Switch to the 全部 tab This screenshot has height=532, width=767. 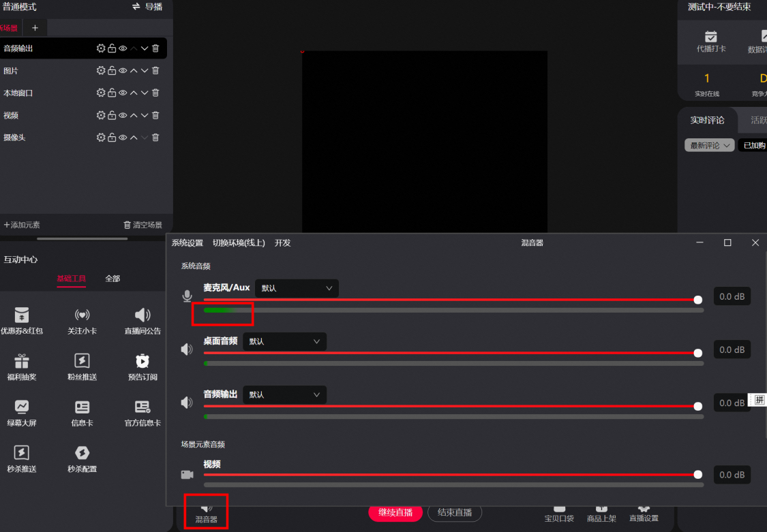(x=112, y=279)
